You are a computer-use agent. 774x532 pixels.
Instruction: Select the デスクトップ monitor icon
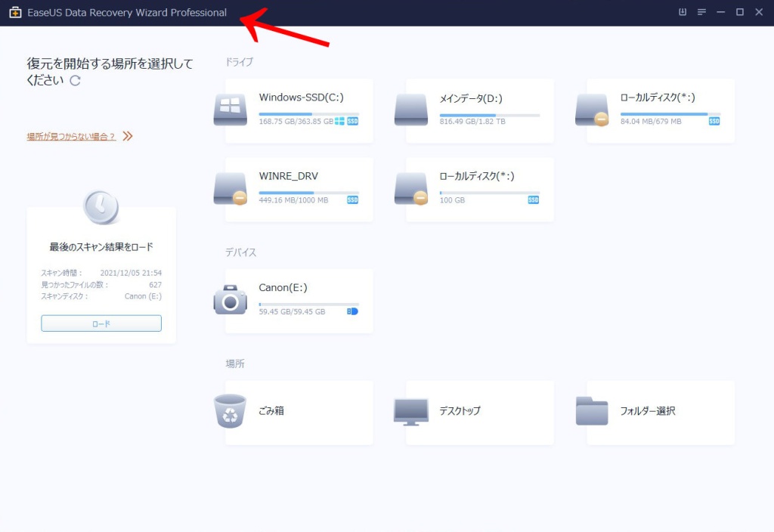tap(410, 412)
